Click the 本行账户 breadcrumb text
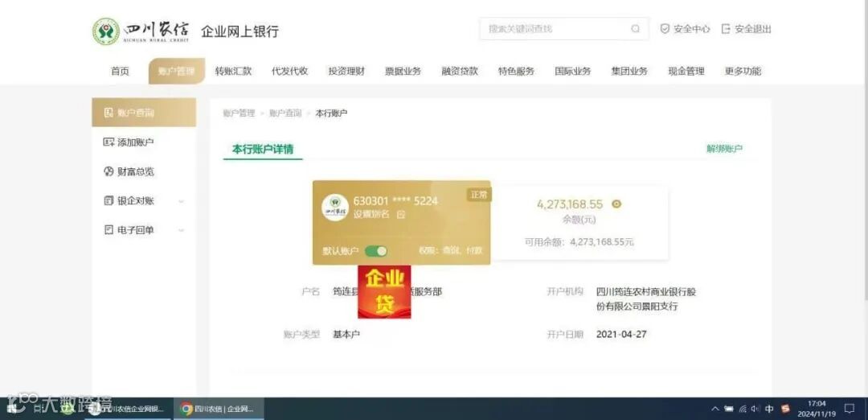The width and height of the screenshot is (868, 420). [332, 113]
